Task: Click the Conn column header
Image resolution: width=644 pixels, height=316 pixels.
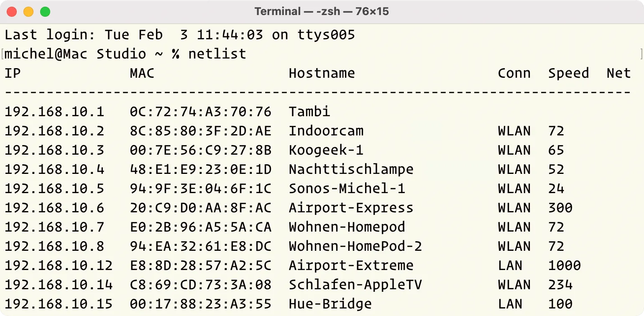Action: pos(514,73)
